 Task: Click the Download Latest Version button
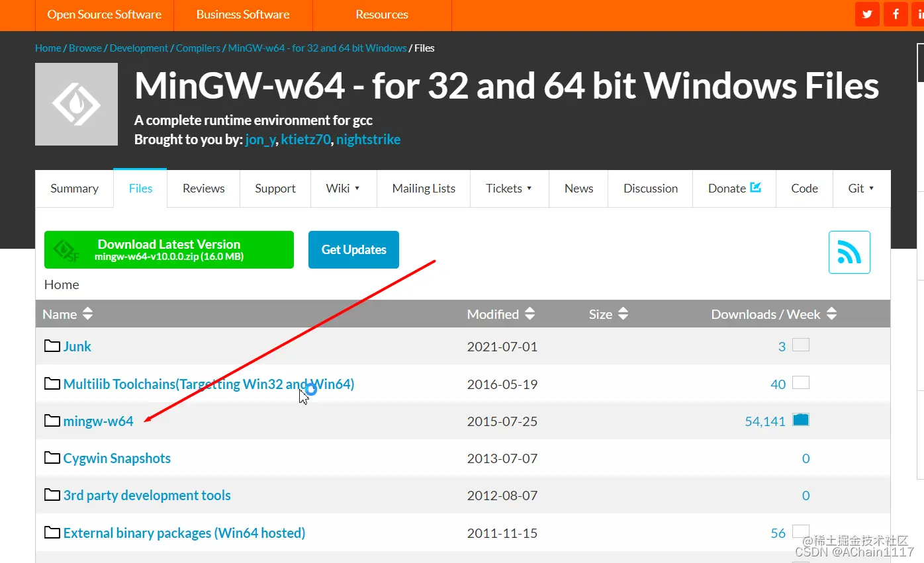[169, 249]
